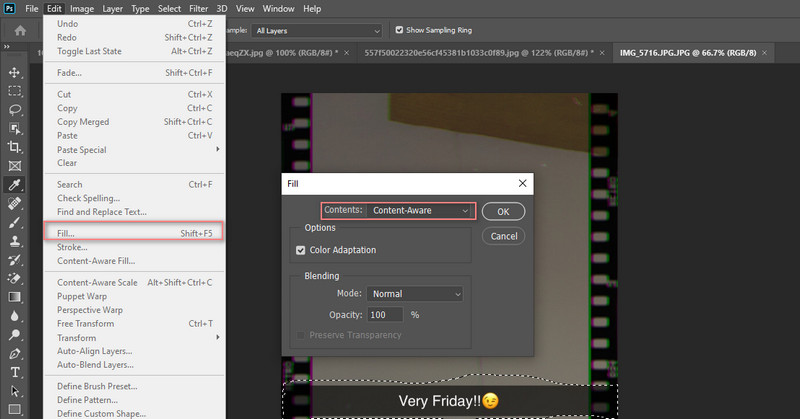Screen dimensions: 800x419
Task: Select the Gradient tool
Action: pos(15,297)
